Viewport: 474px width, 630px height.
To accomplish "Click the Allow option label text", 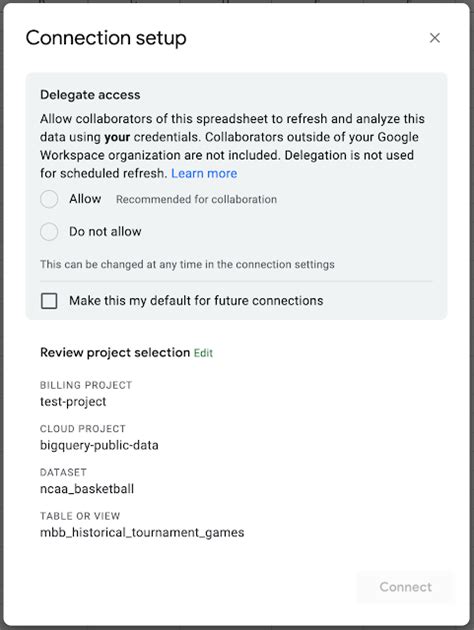I will point(85,199).
